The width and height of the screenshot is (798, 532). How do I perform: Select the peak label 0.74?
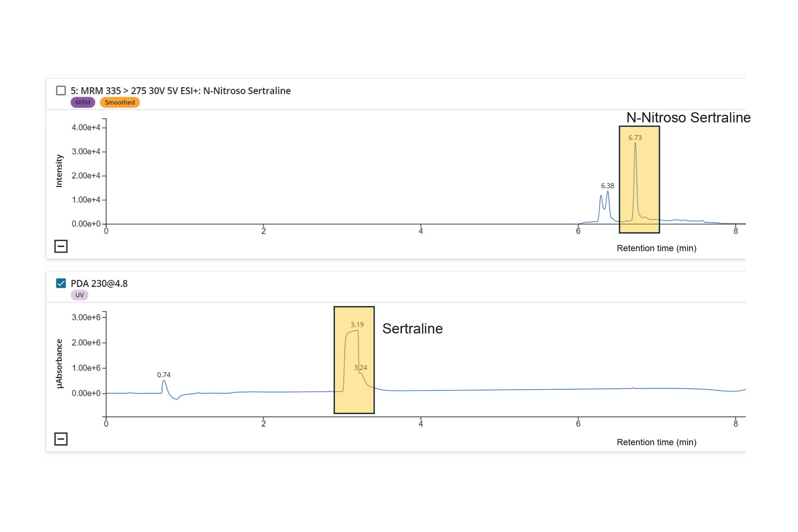163,375
